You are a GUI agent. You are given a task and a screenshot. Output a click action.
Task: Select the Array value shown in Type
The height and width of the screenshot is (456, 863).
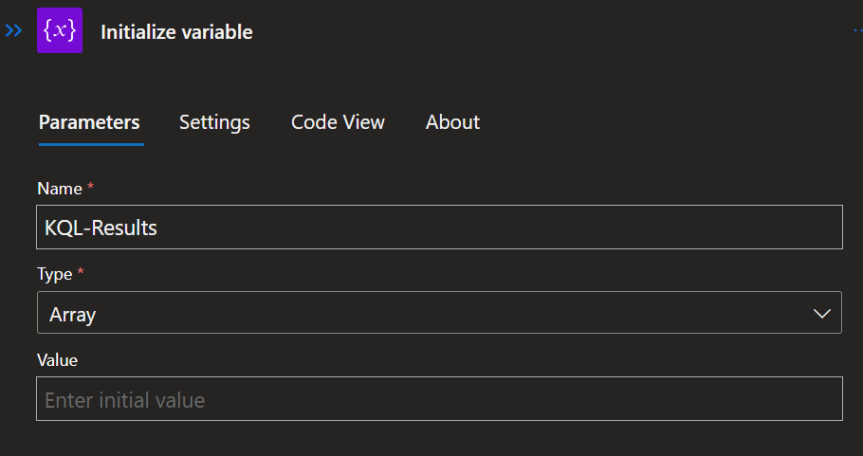point(73,314)
